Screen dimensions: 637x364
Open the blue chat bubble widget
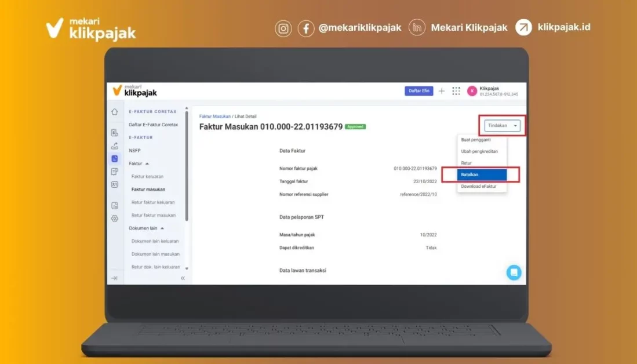pyautogui.click(x=514, y=272)
